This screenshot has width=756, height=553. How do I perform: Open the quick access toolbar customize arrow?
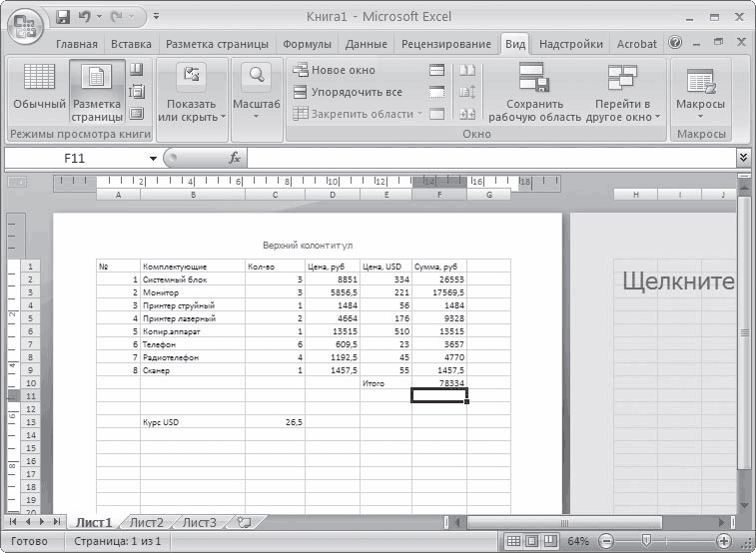(156, 16)
